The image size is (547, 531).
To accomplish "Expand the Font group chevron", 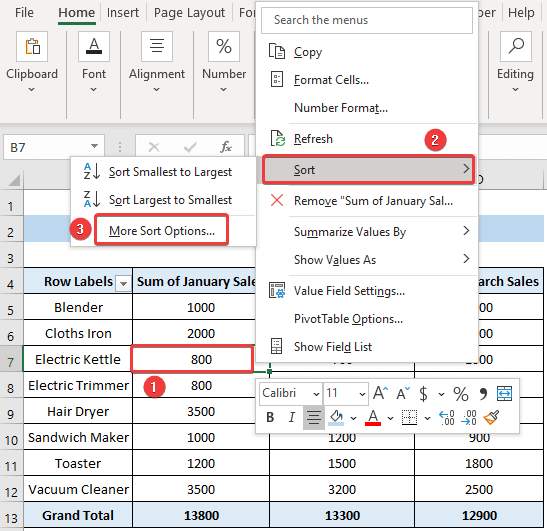I will [x=93, y=90].
